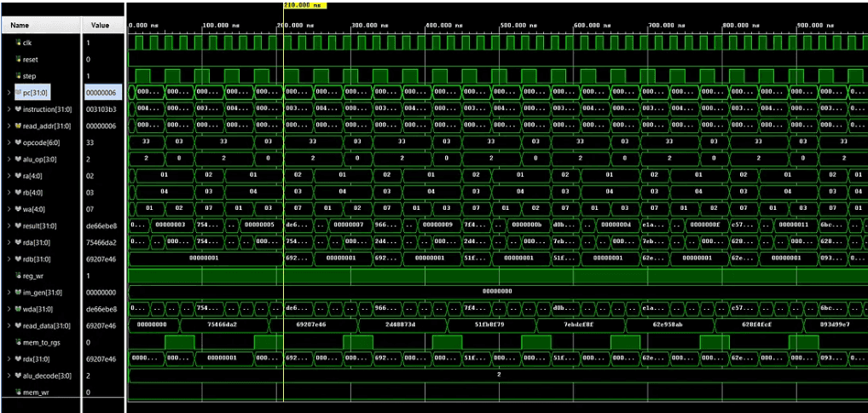
Task: Expand the result[31:0] bus
Action: coord(9,225)
